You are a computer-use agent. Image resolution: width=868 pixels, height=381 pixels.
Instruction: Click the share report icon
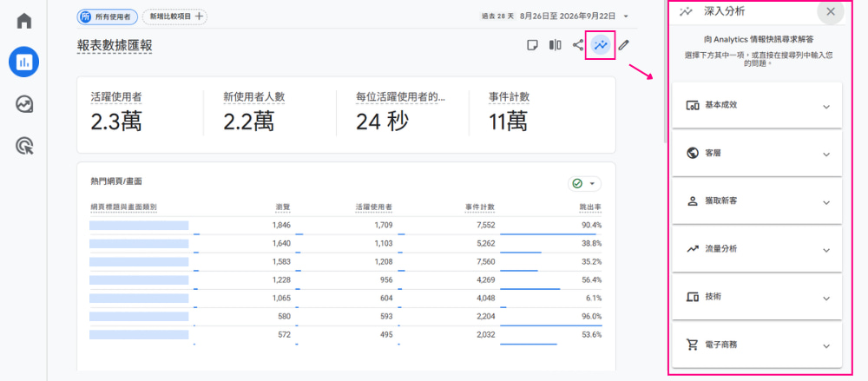tap(577, 45)
